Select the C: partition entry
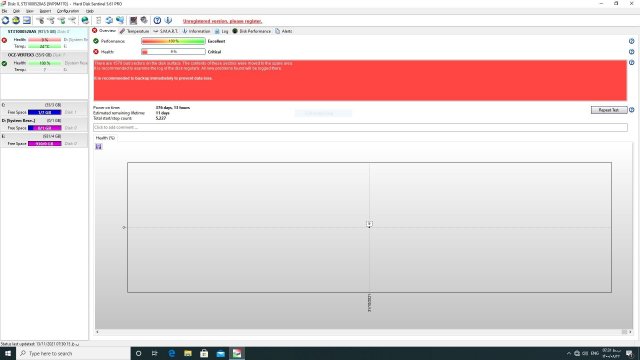The width and height of the screenshot is (640, 360). 44,109
